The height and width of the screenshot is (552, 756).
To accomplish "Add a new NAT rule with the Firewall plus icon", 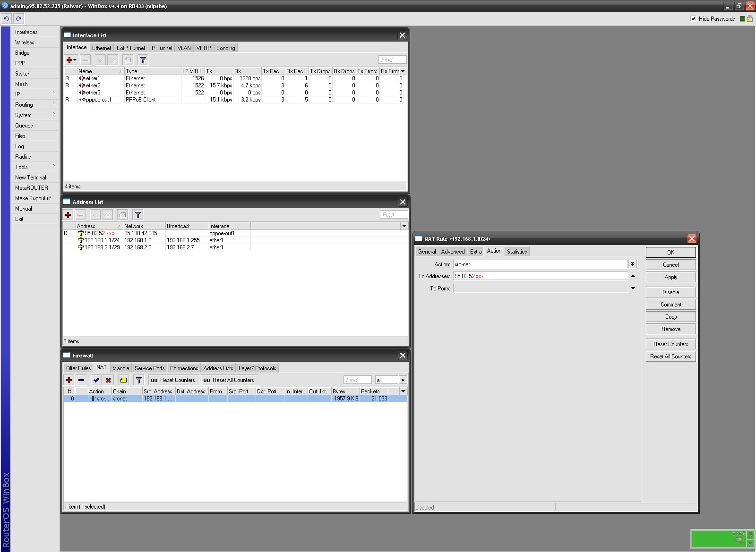I will (x=69, y=380).
